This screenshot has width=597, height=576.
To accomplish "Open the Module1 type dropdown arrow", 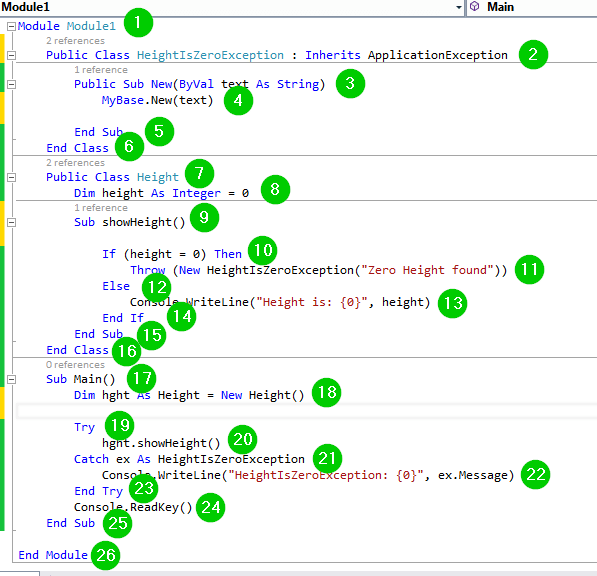I will [x=459, y=7].
